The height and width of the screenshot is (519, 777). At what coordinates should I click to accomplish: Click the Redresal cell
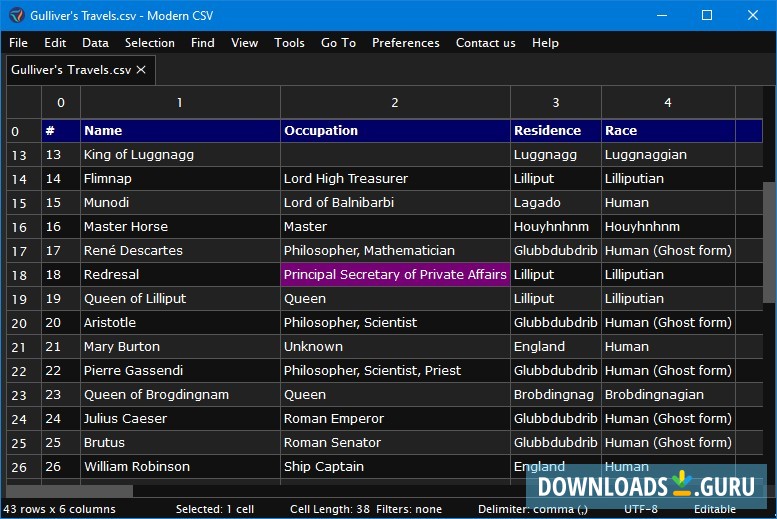(180, 275)
